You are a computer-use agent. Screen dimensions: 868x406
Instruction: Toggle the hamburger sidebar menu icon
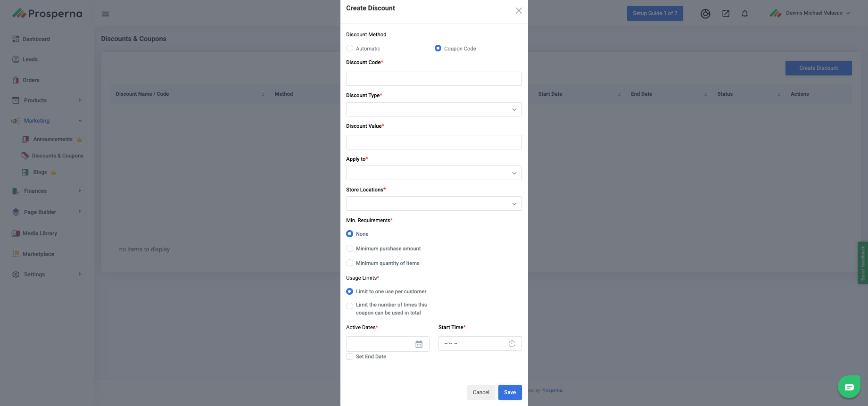[x=106, y=14]
